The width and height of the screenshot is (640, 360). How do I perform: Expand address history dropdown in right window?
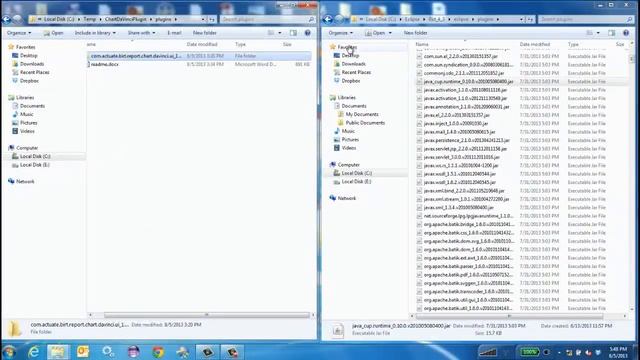(521, 19)
